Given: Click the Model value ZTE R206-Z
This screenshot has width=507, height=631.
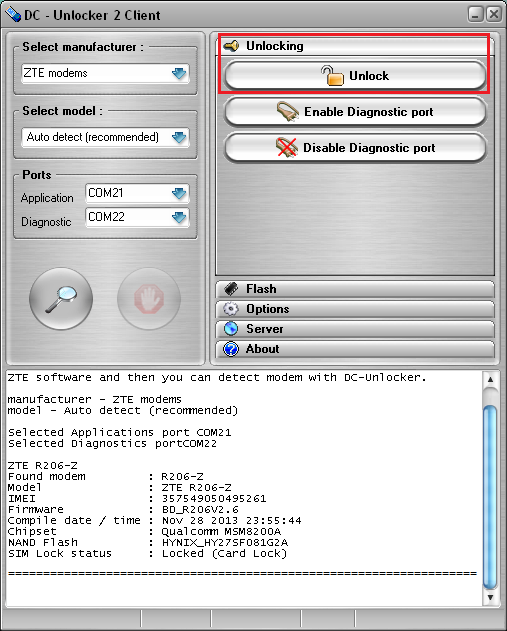Looking at the screenshot, I should click(196, 487).
